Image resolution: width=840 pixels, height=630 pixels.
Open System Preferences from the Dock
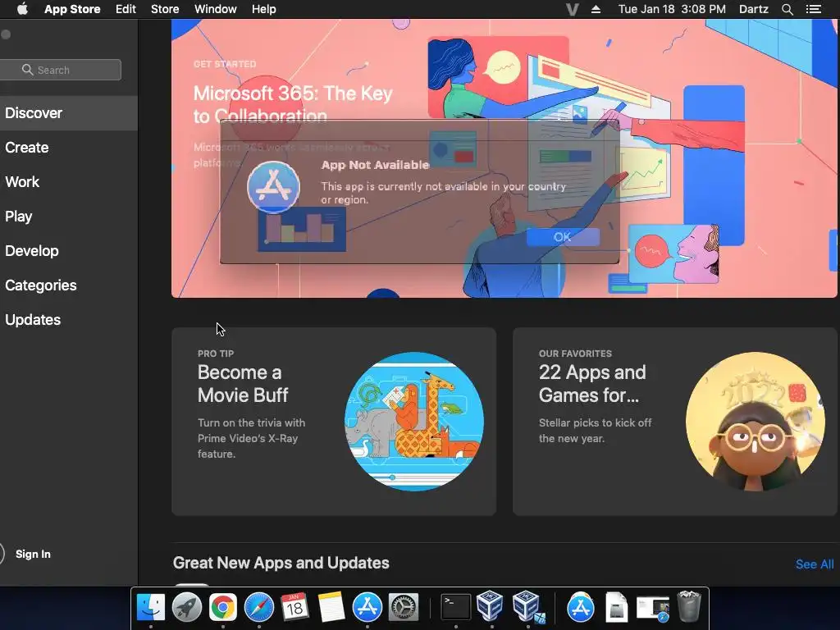pyautogui.click(x=403, y=607)
